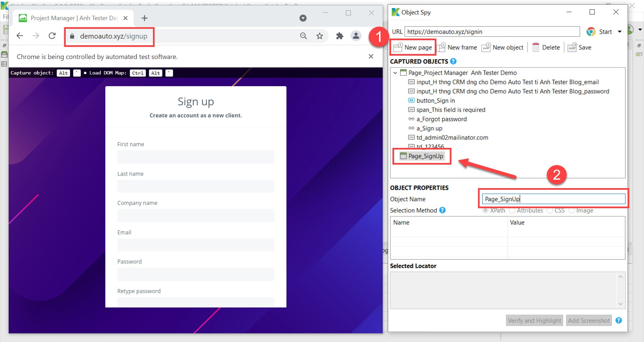Viewport: 644px width, 342px height.
Task: Open help icon beside Add Screenshot
Action: point(619,321)
